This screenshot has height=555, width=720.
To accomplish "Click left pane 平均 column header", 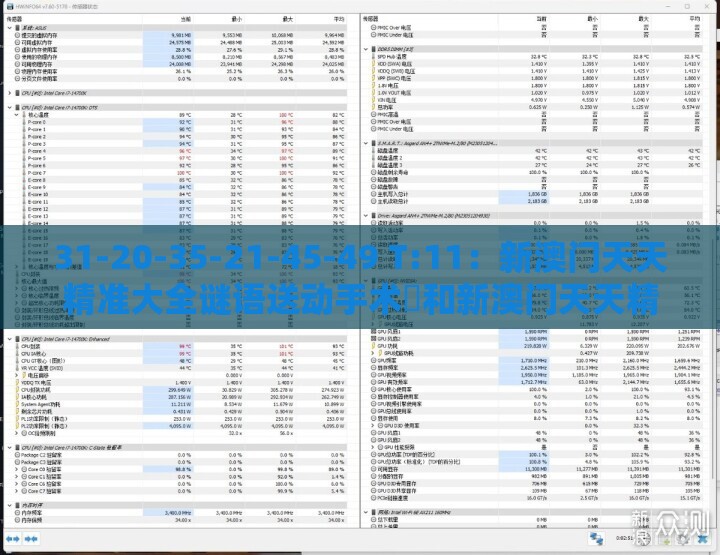I will (x=338, y=19).
